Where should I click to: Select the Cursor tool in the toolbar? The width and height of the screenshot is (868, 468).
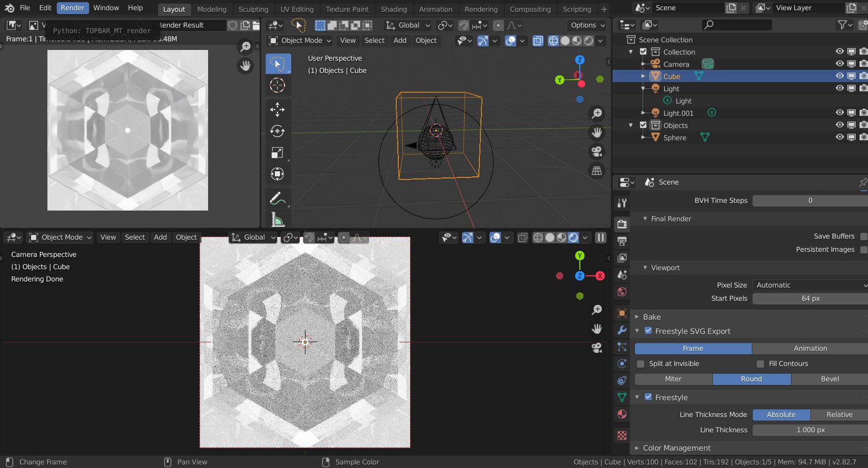click(x=277, y=85)
